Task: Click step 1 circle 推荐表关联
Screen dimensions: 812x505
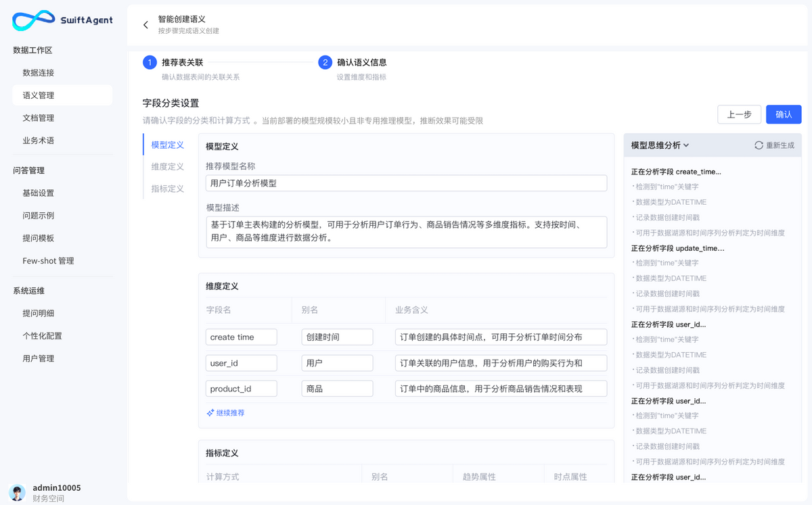Action: tap(150, 63)
